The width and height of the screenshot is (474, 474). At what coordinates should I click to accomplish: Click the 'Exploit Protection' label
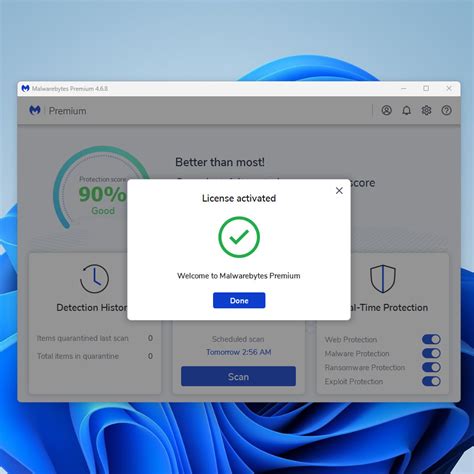click(x=354, y=381)
